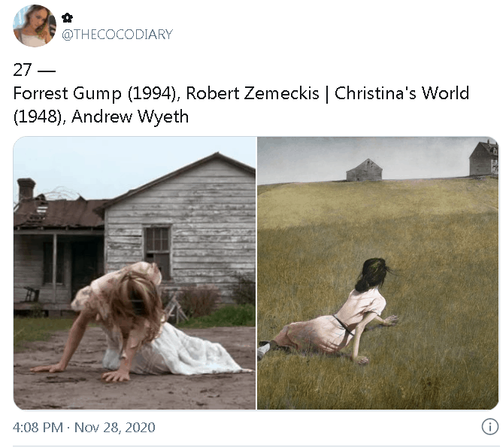Click the "27 —" thread number text
Image resolution: width=503 pixels, height=448 pixels.
(x=35, y=70)
